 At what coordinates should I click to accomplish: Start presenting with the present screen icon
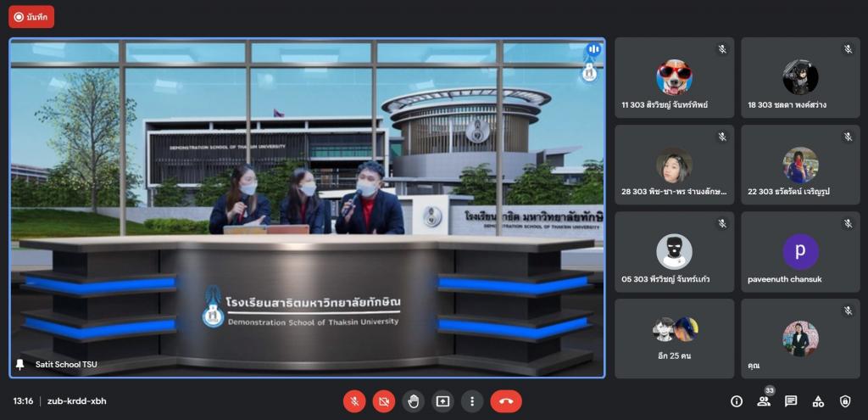(x=442, y=401)
